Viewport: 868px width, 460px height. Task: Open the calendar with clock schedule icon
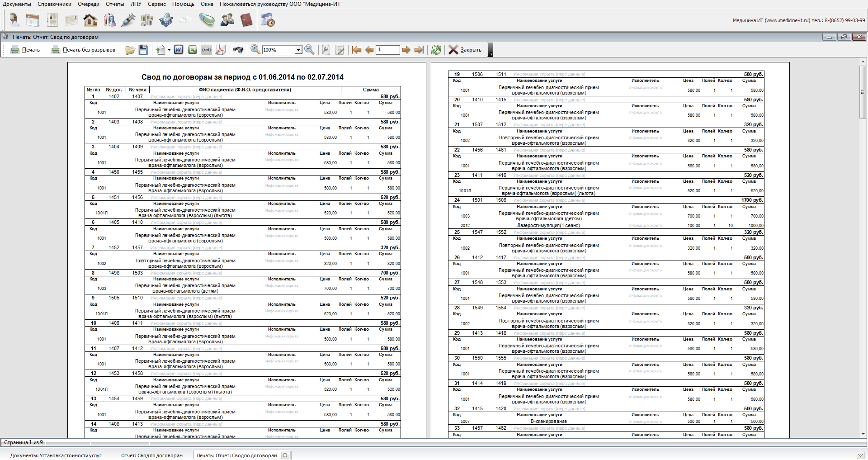pos(268,20)
